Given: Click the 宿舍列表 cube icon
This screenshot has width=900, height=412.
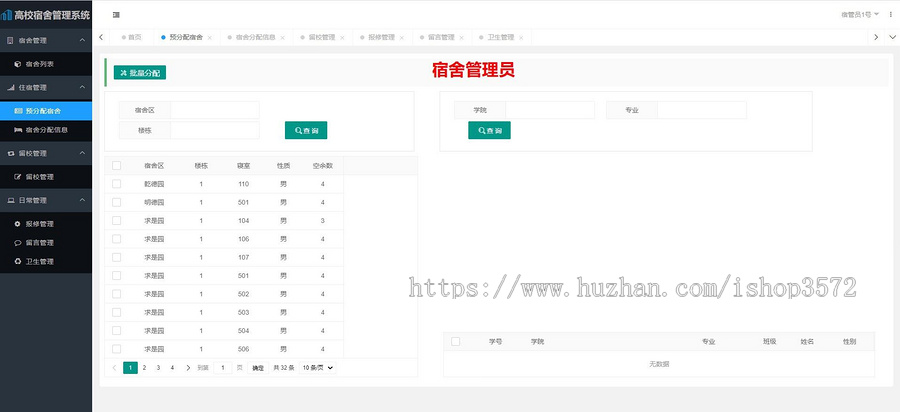Looking at the screenshot, I should [x=18, y=64].
